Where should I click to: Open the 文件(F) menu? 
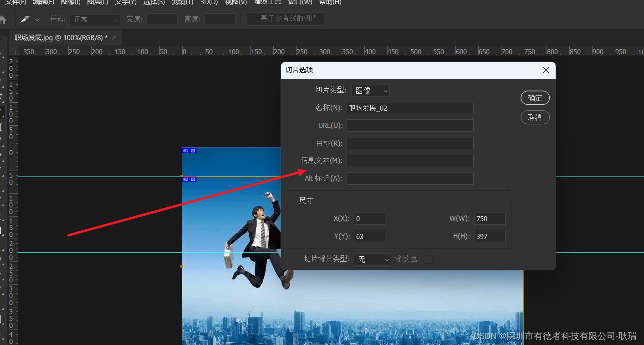click(16, 2)
